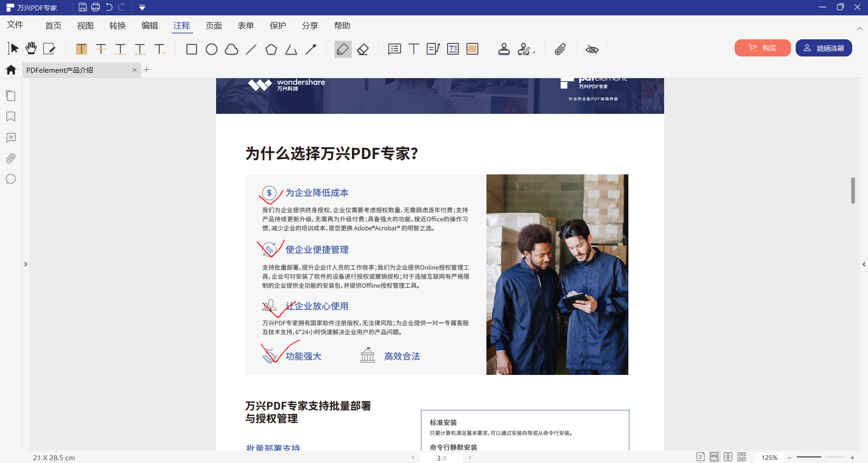The height and width of the screenshot is (463, 868).
Task: Switch to single page view
Action: [x=701, y=457]
